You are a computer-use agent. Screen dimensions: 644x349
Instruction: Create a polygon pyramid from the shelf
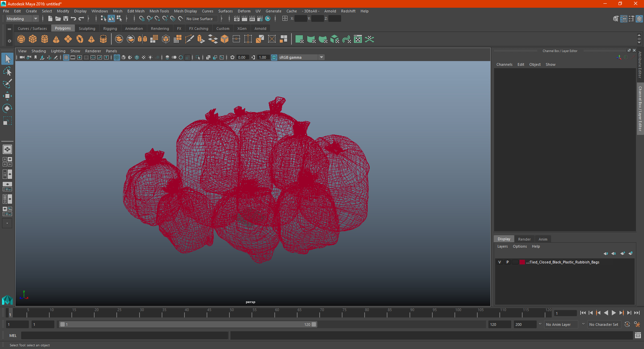click(92, 39)
